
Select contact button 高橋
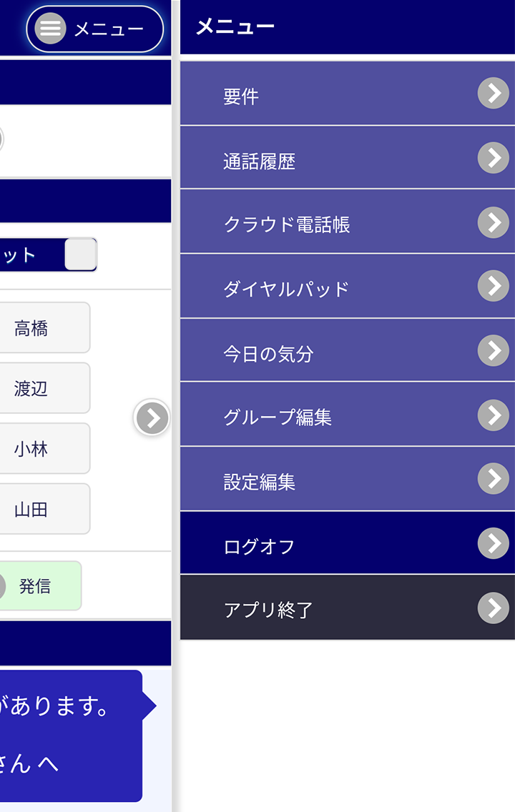pos(44,328)
